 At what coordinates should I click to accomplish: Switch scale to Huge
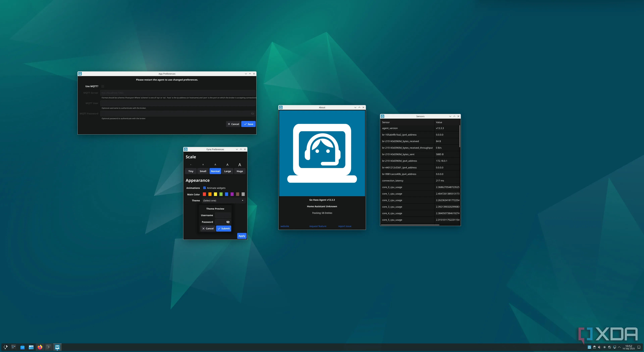point(240,171)
